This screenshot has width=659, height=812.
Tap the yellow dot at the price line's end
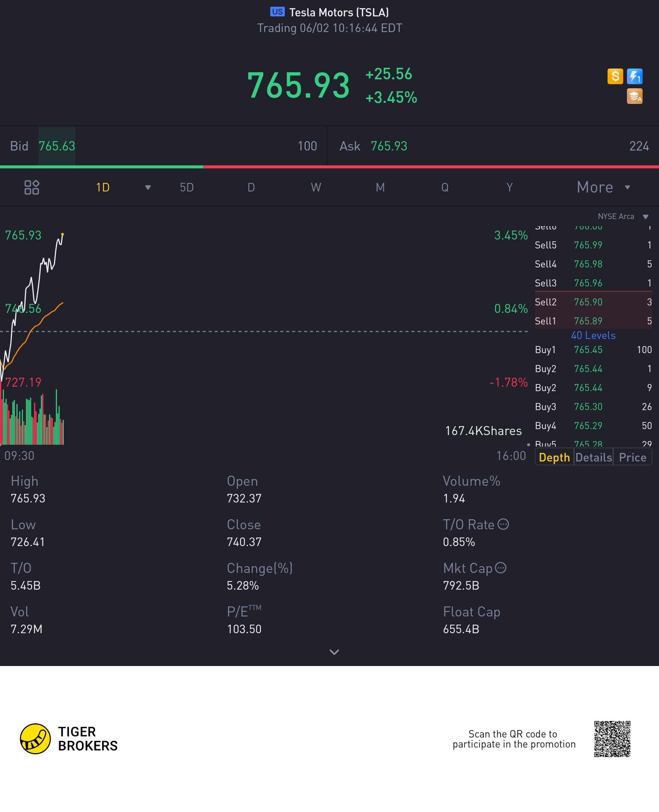tap(63, 234)
